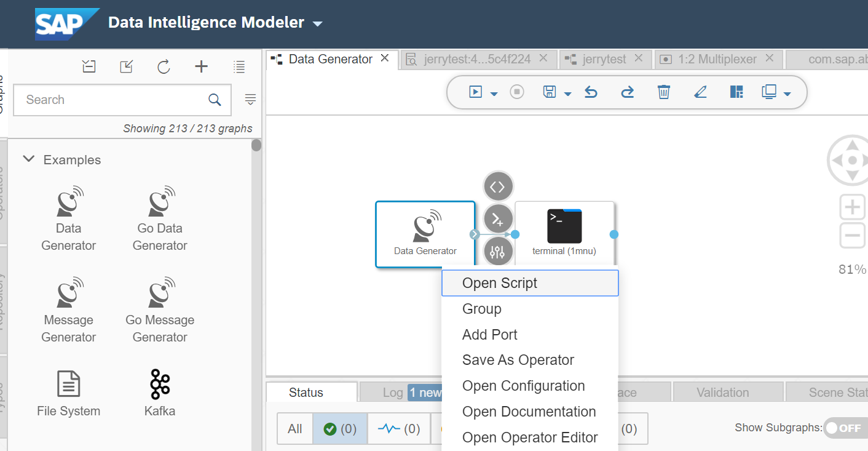This screenshot has width=868, height=451.
Task: Save the graph with the disk icon
Action: [x=550, y=92]
